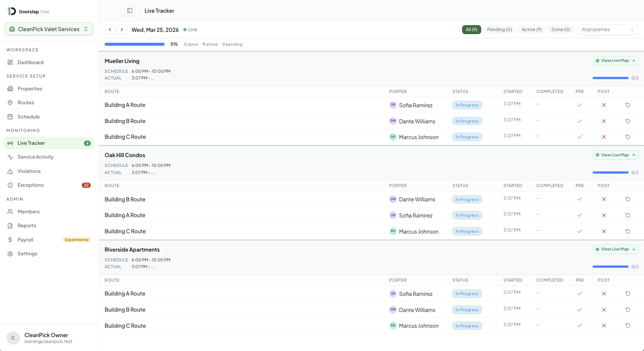This screenshot has width=644, height=351.
Task: Open Violations from the sidebar
Action: click(x=29, y=171)
